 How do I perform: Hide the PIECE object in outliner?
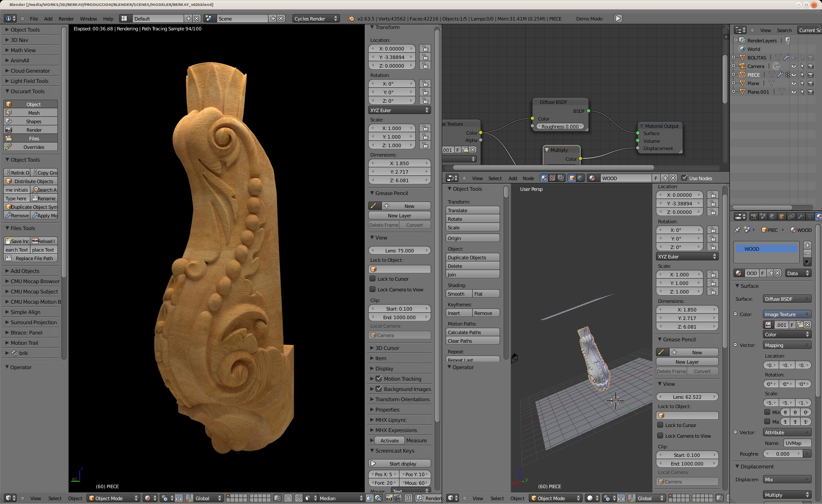[793, 75]
